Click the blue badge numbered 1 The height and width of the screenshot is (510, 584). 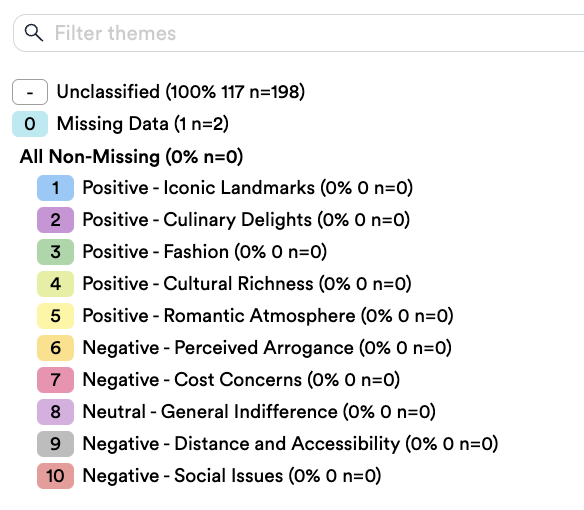(55, 188)
